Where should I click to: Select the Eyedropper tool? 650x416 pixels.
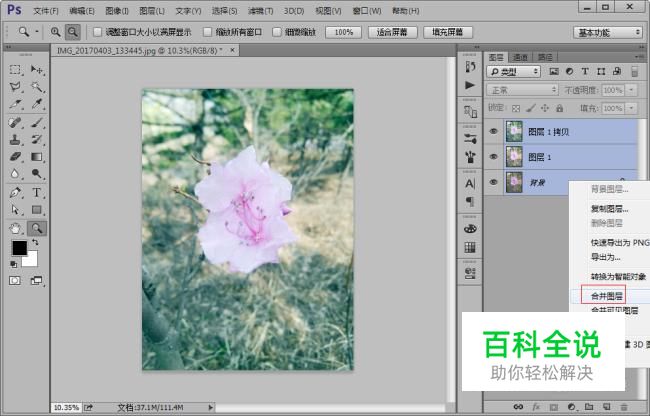[37, 104]
